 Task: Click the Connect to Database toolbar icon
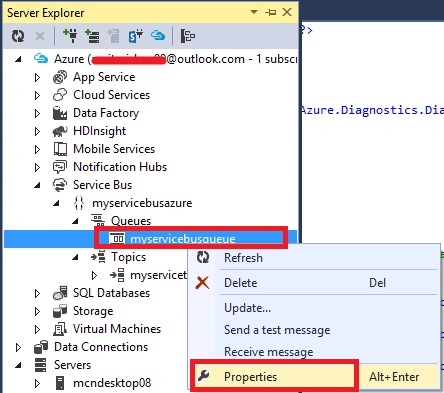70,36
